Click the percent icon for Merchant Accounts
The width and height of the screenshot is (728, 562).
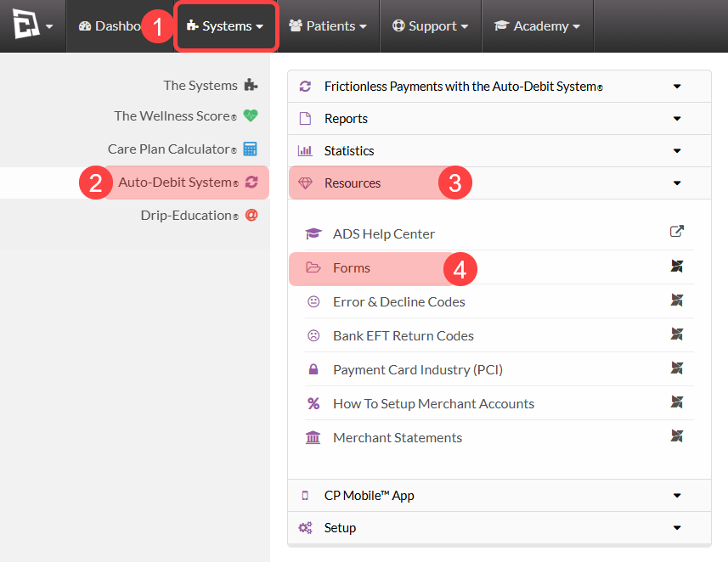click(313, 403)
